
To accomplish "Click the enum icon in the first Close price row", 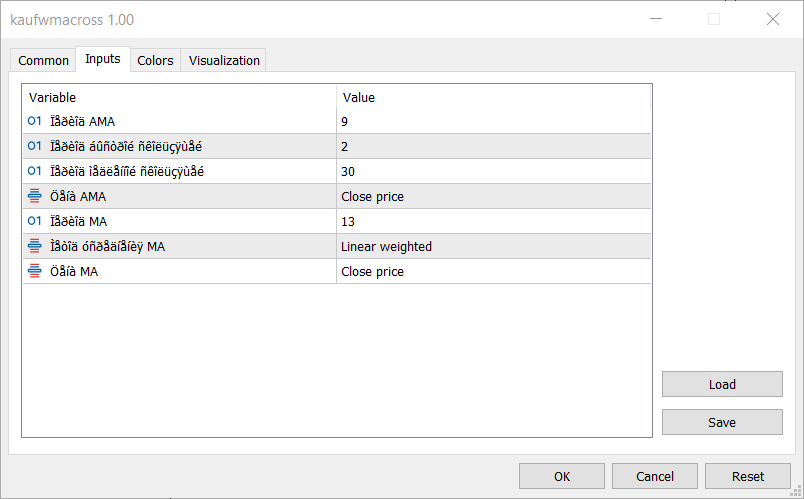I will click(35, 197).
